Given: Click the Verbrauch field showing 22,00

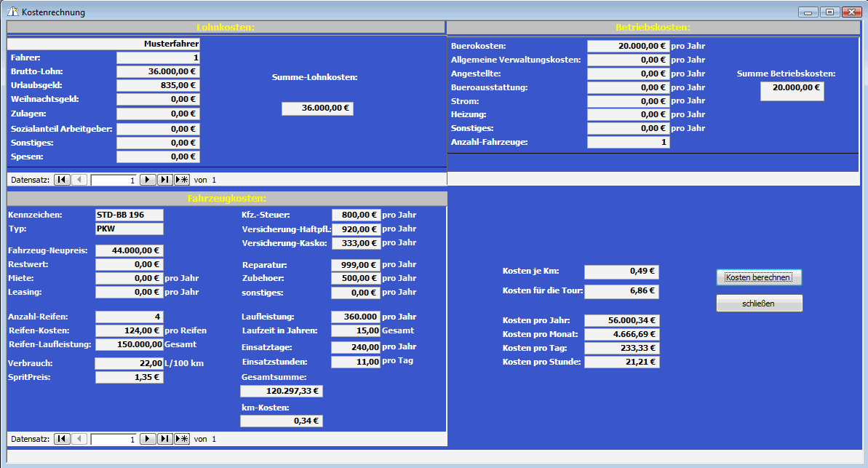Looking at the screenshot, I should [x=129, y=363].
